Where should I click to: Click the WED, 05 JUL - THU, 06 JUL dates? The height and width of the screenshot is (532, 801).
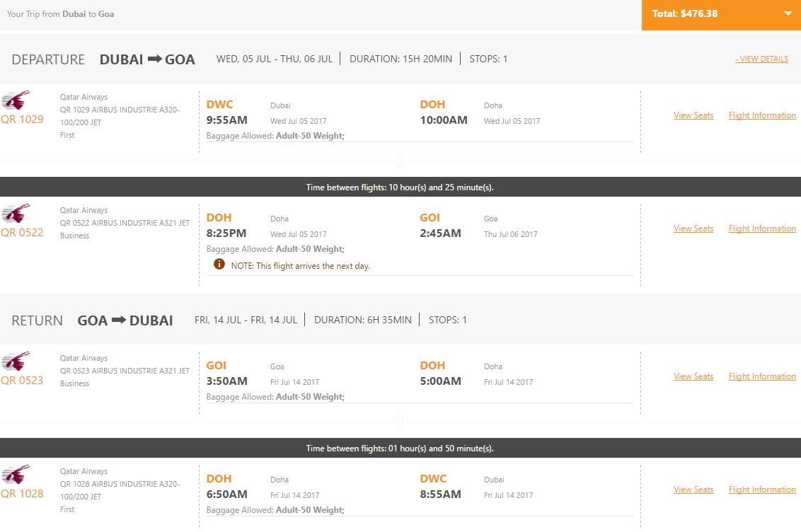(275, 59)
